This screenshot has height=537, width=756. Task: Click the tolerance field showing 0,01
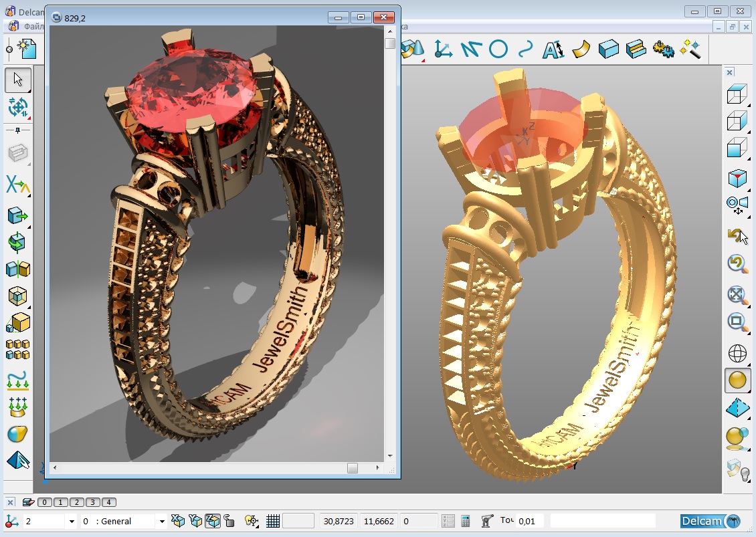pos(530,521)
